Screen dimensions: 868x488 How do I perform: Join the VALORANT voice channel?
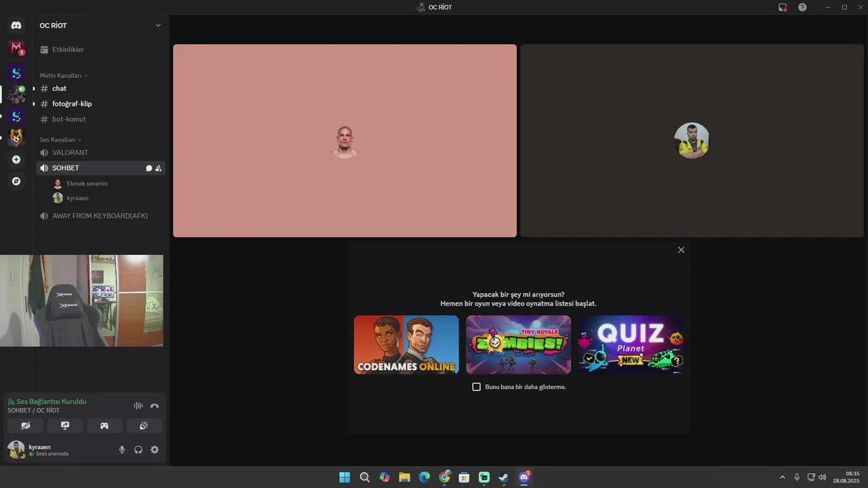(100, 152)
